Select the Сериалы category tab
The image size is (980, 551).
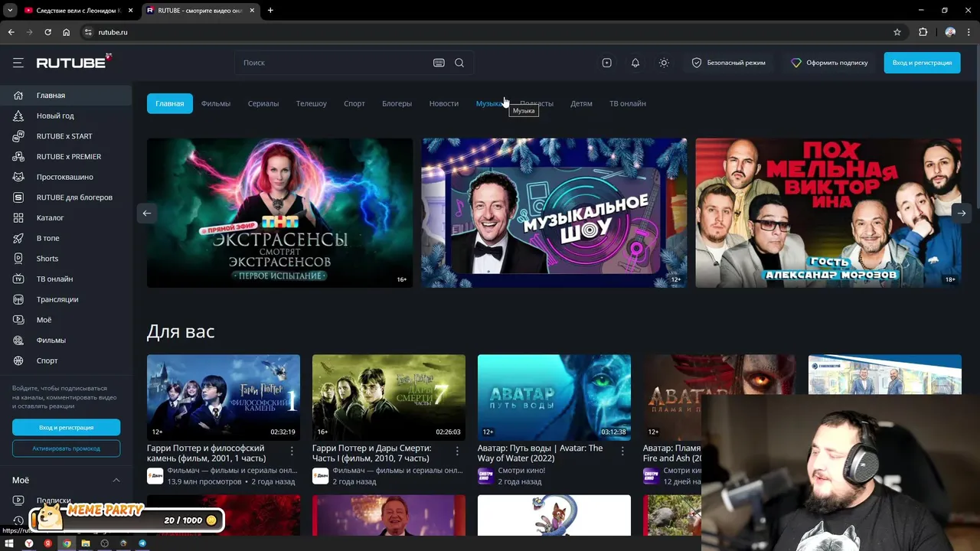pyautogui.click(x=263, y=103)
